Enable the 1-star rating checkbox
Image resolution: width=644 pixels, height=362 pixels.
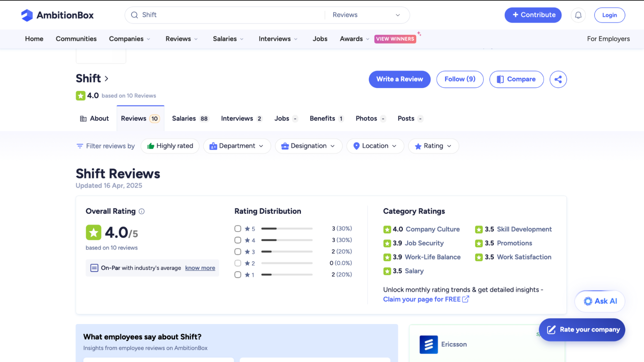238,275
